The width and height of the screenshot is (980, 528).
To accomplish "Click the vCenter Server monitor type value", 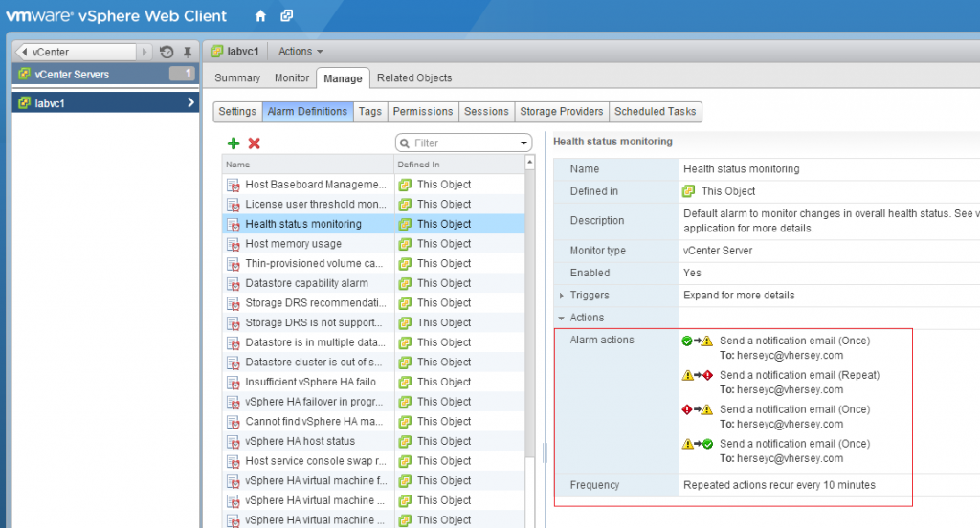I will [x=718, y=251].
